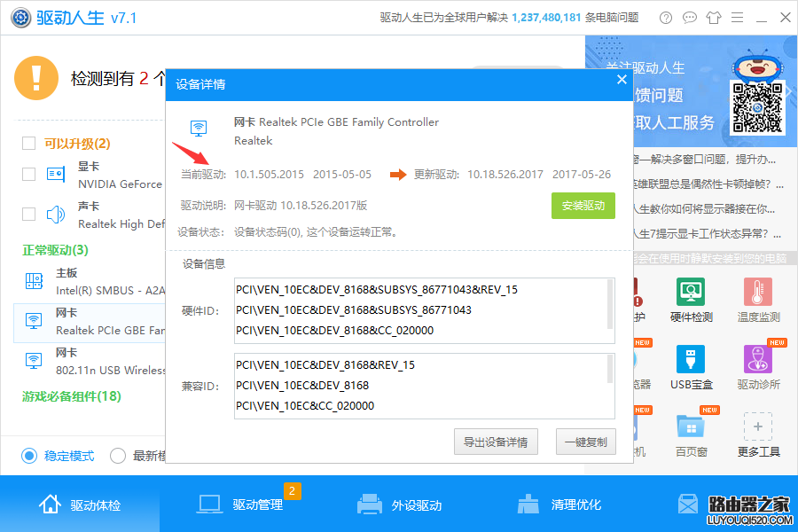Click the 主板 motherboard icon
798x532 pixels.
(34, 280)
